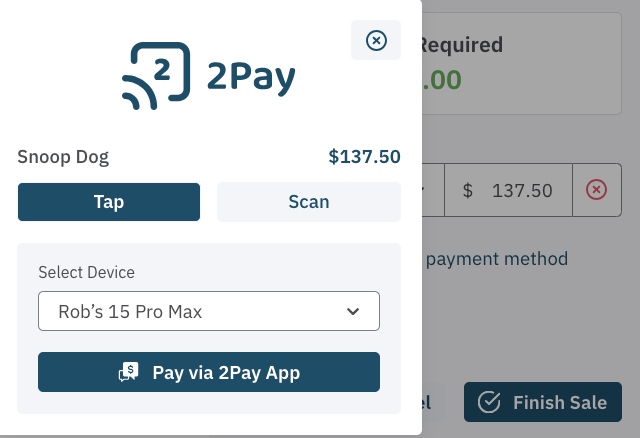This screenshot has height=438, width=640.
Task: Close the 2Pay payment dialog
Action: pos(376,40)
